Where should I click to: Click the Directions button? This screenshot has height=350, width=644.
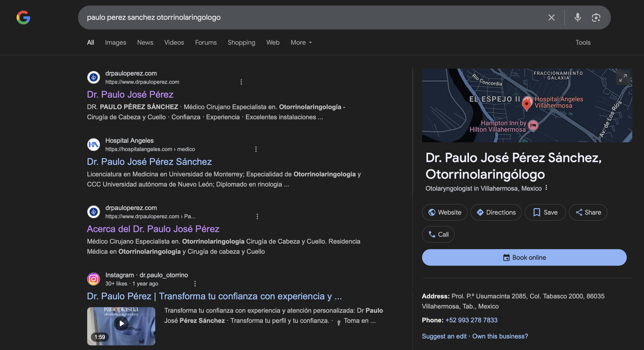[x=496, y=212]
